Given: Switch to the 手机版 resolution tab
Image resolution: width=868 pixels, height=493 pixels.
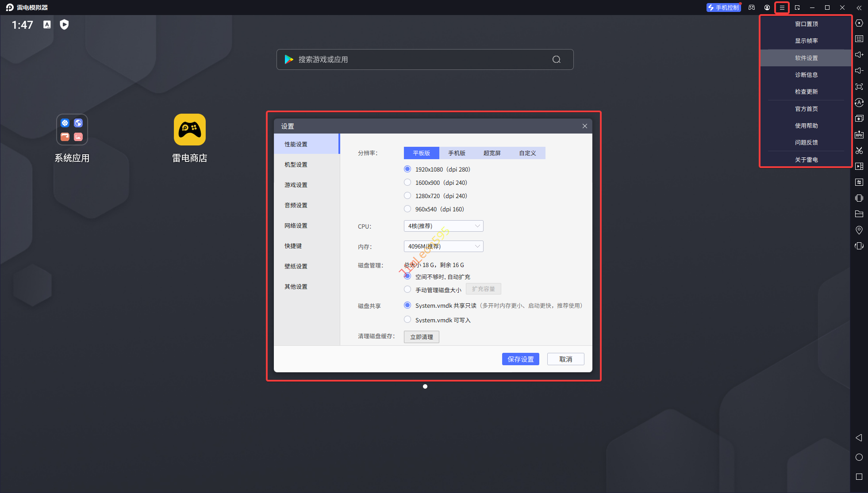Looking at the screenshot, I should point(457,153).
